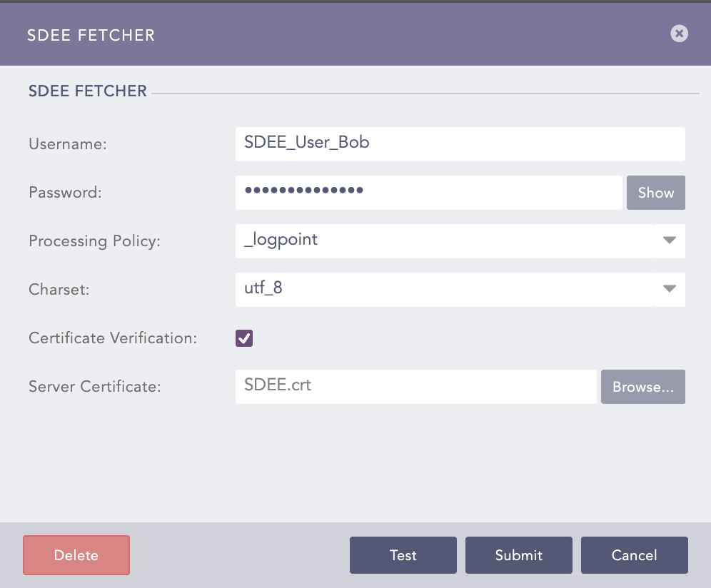Image resolution: width=711 pixels, height=588 pixels.
Task: Click the Processing Policy dropdown chevron icon
Action: coord(669,241)
